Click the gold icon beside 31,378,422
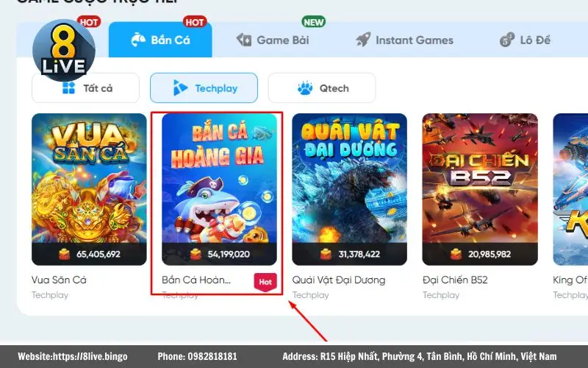Viewport: 588px width, 368px height. 326,254
